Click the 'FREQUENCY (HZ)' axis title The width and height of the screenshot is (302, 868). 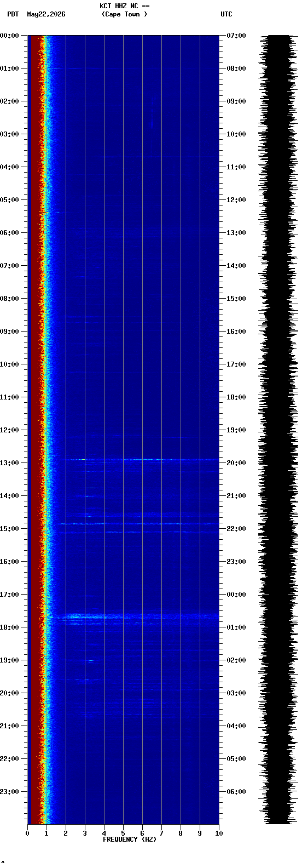130,840
